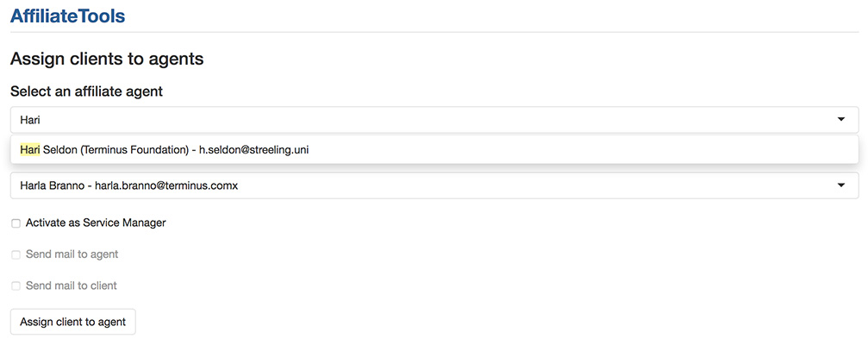The image size is (868, 345).
Task: Click the "Select an affiliate agent" heading
Action: (86, 91)
